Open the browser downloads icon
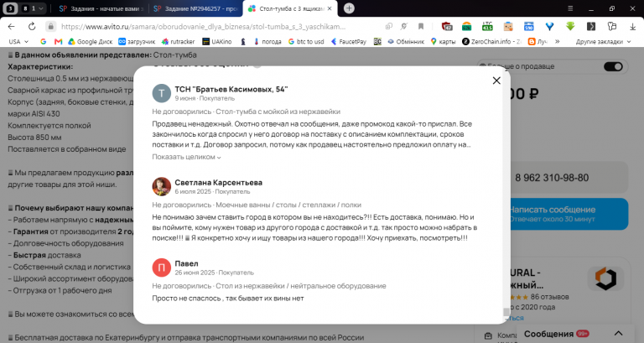Image resolution: width=644 pixels, height=343 pixels. (x=632, y=26)
